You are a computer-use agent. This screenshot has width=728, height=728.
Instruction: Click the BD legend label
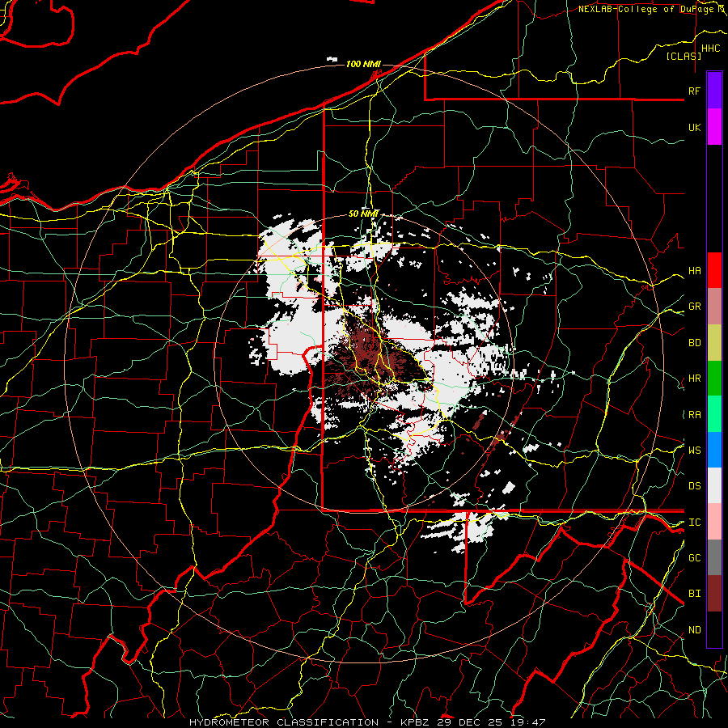(694, 343)
